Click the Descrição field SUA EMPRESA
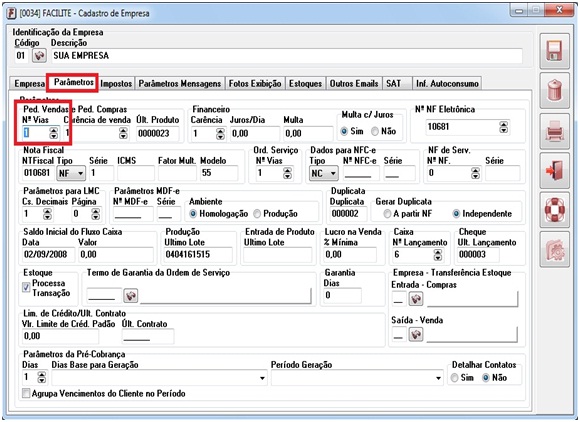This screenshot has height=422, width=580. point(286,56)
